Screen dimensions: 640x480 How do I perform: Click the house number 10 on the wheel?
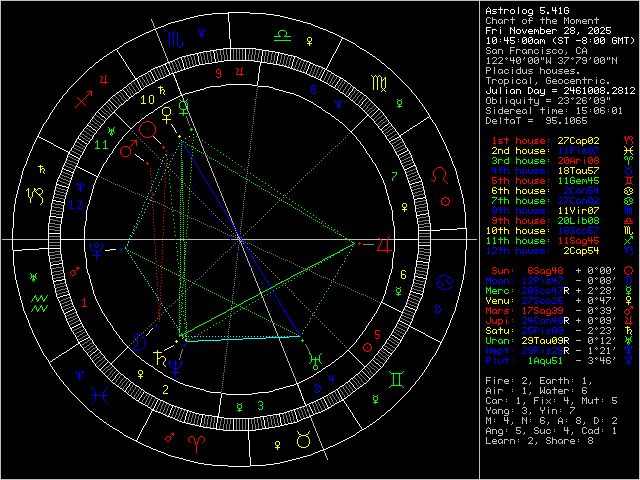(x=147, y=100)
